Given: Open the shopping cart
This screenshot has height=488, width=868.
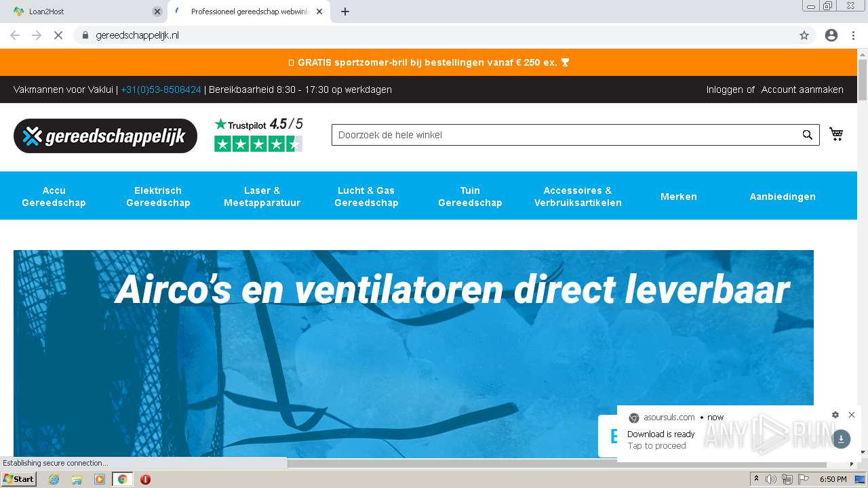Looking at the screenshot, I should pyautogui.click(x=836, y=134).
